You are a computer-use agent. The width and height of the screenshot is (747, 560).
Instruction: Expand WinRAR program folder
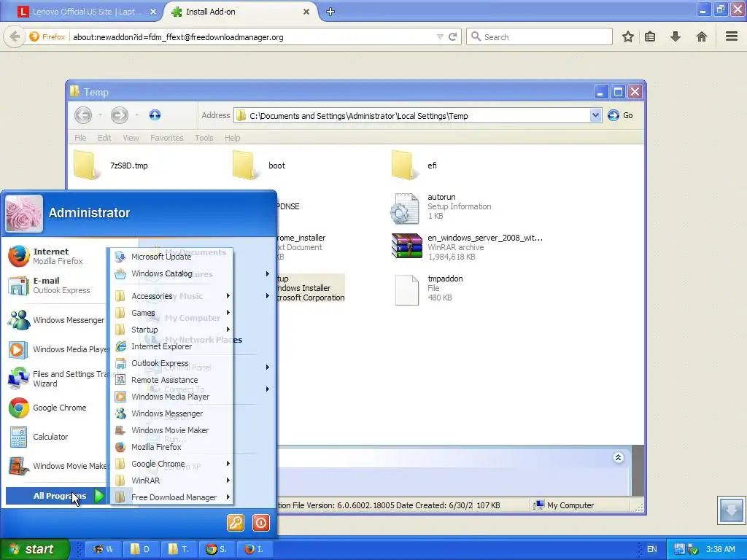[x=172, y=480]
